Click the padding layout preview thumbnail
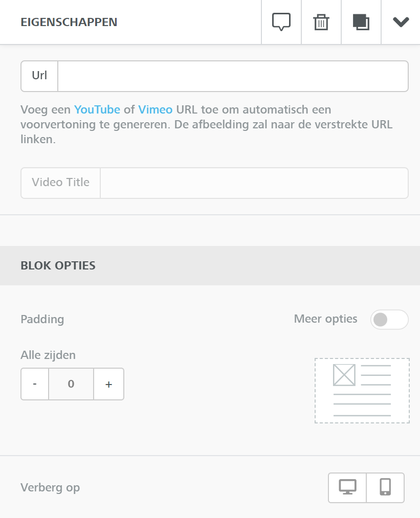Image resolution: width=420 pixels, height=518 pixels. point(362,391)
